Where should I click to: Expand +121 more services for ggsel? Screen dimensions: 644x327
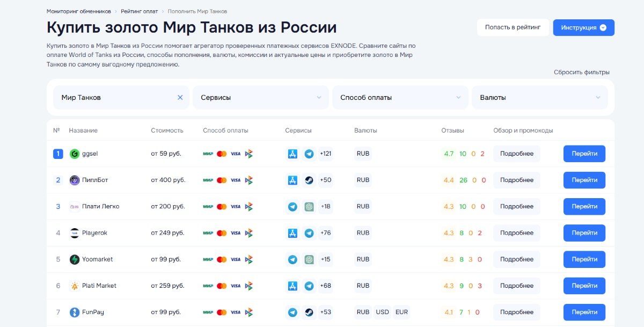(x=326, y=154)
